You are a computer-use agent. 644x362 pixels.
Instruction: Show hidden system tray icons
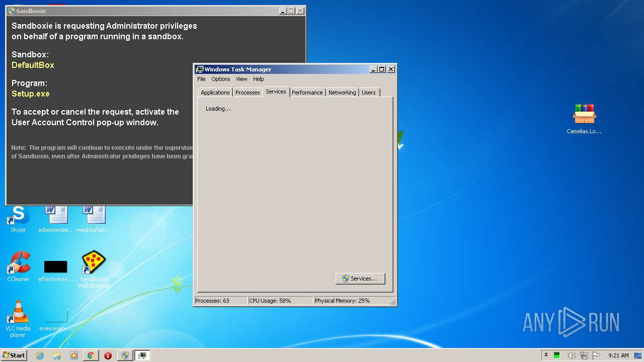coord(546,355)
